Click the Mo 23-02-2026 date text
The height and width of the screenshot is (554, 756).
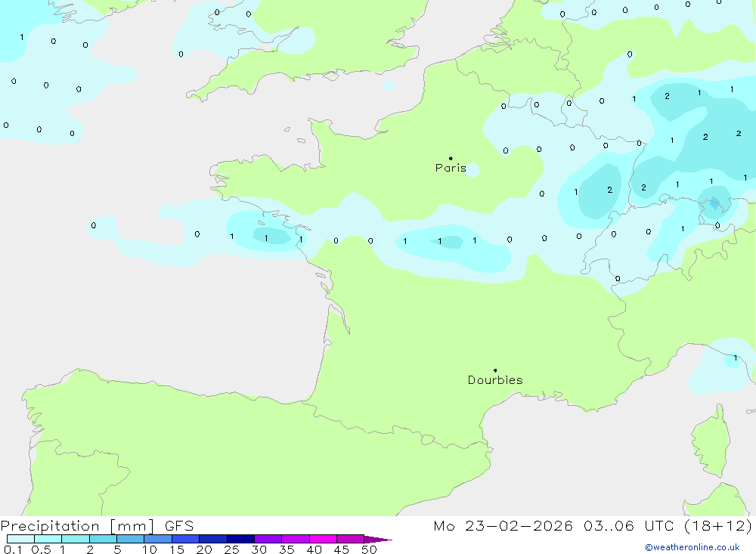[503, 526]
